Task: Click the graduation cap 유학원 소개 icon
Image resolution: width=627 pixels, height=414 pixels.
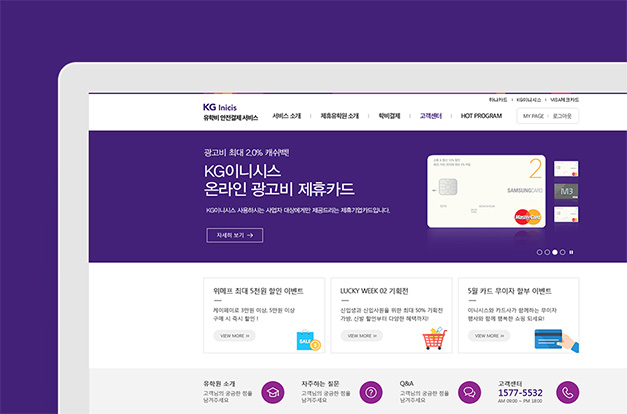Action: pyautogui.click(x=273, y=392)
